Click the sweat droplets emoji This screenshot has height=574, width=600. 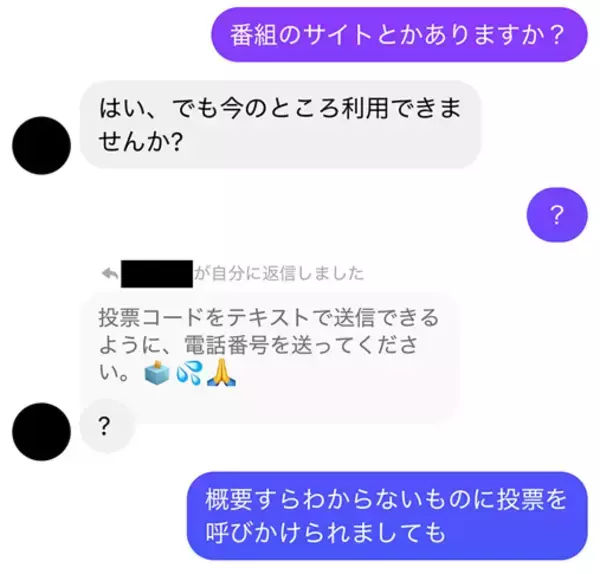click(x=189, y=372)
